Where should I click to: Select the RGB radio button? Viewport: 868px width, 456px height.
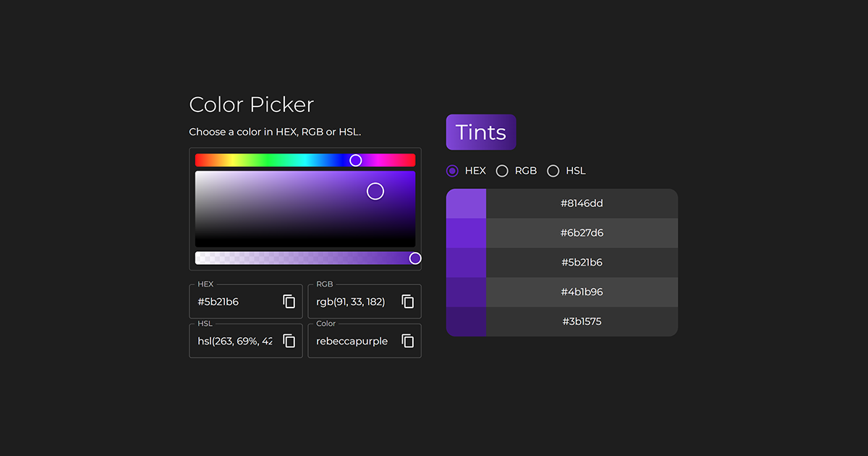pos(502,171)
